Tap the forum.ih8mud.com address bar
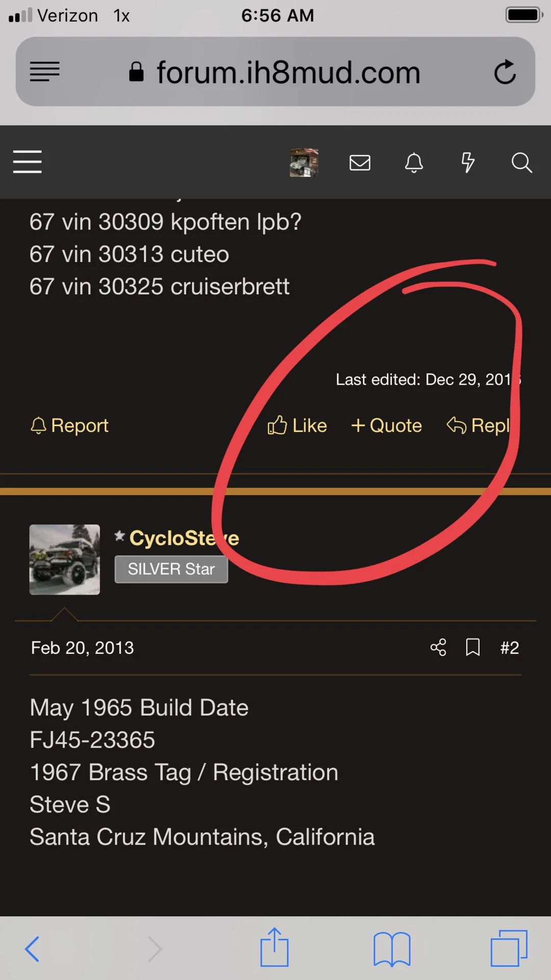Image resolution: width=551 pixels, height=980 pixels. tap(275, 71)
